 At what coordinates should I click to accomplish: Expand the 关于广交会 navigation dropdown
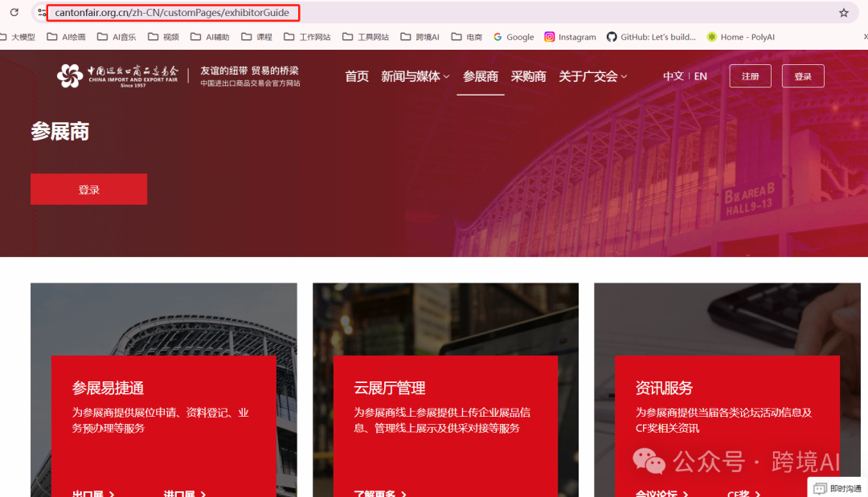(593, 76)
